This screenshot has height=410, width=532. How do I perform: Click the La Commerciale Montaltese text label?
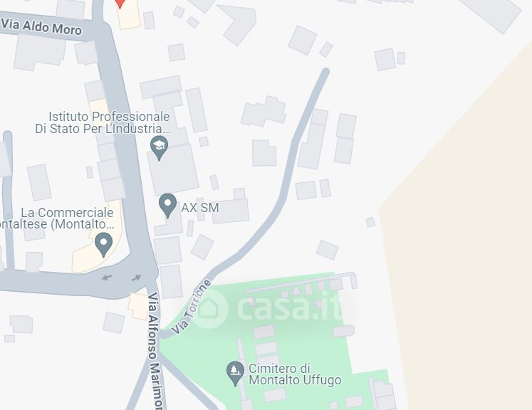click(57, 219)
